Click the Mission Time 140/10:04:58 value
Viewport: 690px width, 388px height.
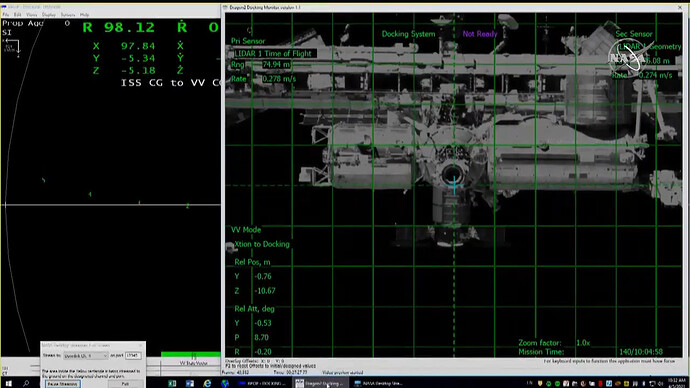point(641,352)
